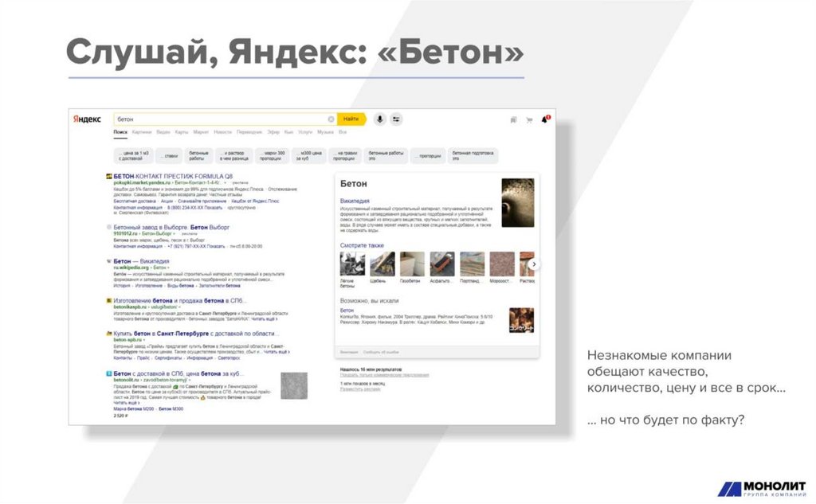816x504 pixels.
Task: Choose the 'марки 300 пропорции' chip
Action: (273, 155)
